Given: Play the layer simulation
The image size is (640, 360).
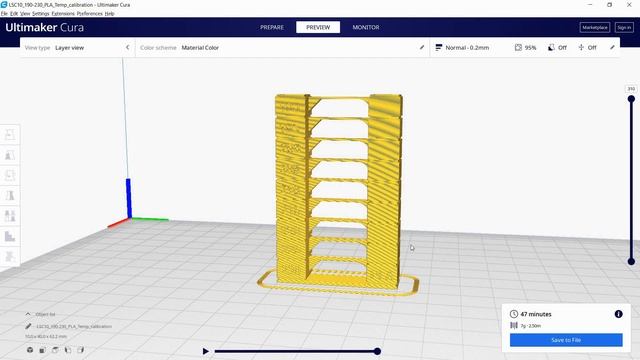Looking at the screenshot, I should click(x=206, y=351).
